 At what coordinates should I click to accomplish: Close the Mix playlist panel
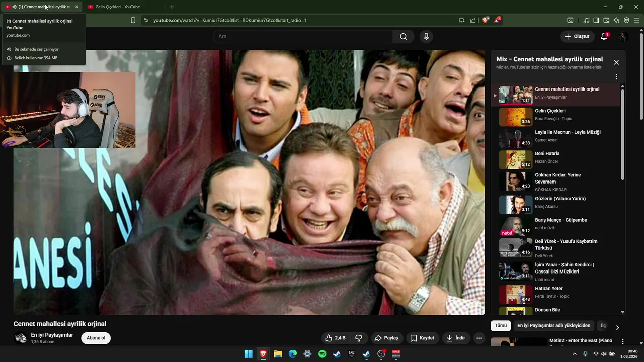616,62
